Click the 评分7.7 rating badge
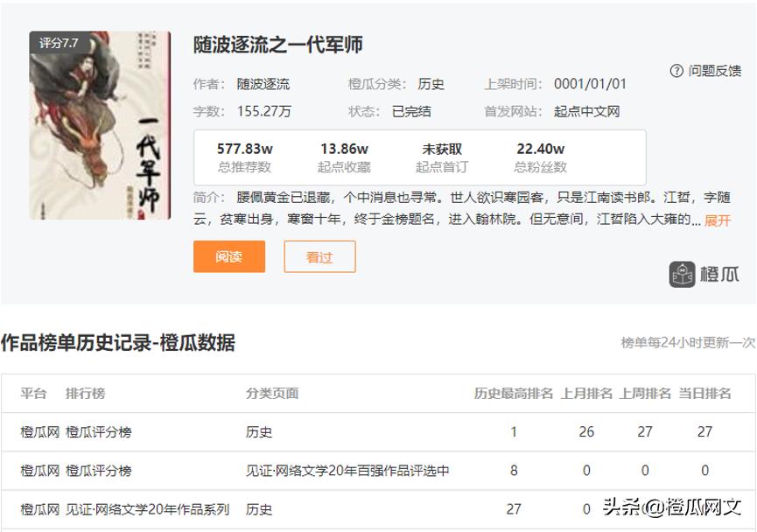The image size is (757, 532). tap(59, 43)
